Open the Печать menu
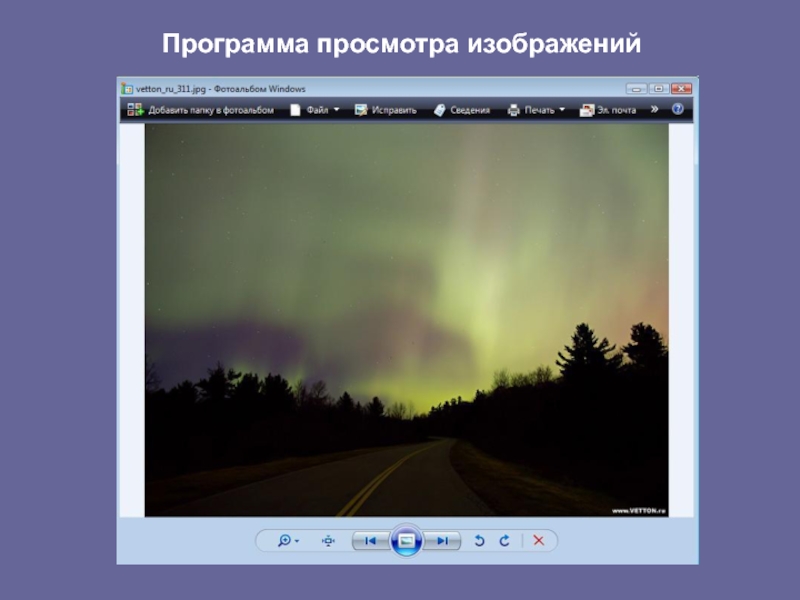The width and height of the screenshot is (800, 600). tap(536, 110)
